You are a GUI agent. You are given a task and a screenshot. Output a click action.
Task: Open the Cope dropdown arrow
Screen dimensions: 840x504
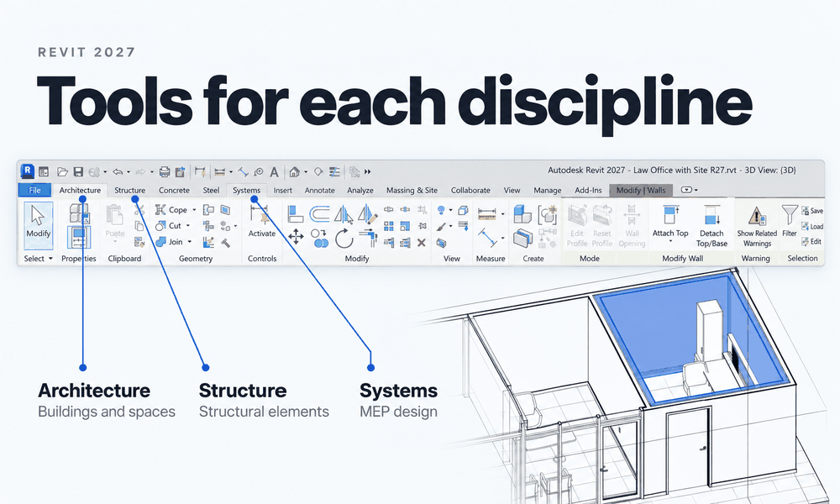194,210
